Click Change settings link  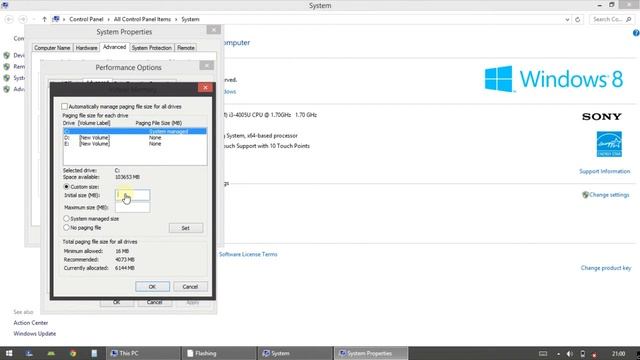click(609, 195)
